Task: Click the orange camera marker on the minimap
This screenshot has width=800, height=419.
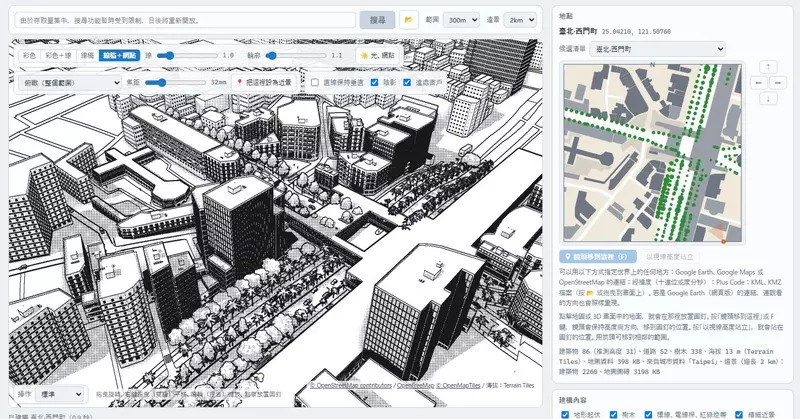Action: pos(723,241)
